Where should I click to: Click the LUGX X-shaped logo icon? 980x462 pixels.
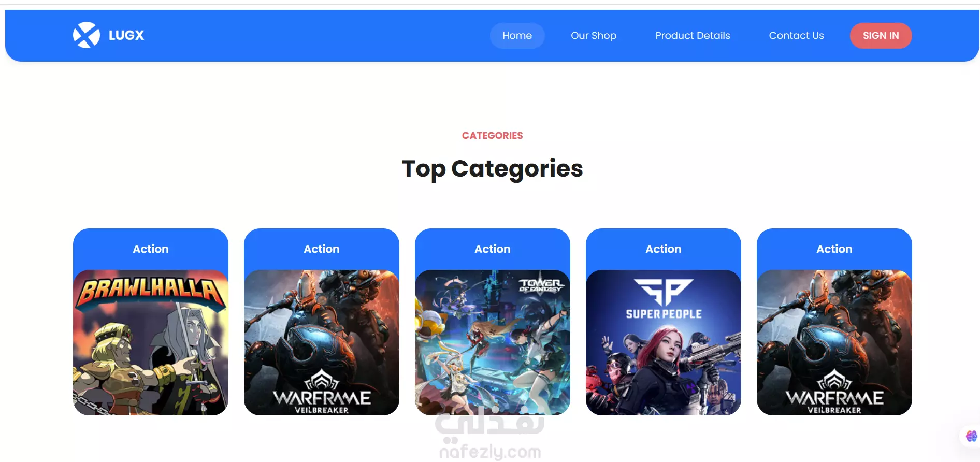pyautogui.click(x=86, y=35)
